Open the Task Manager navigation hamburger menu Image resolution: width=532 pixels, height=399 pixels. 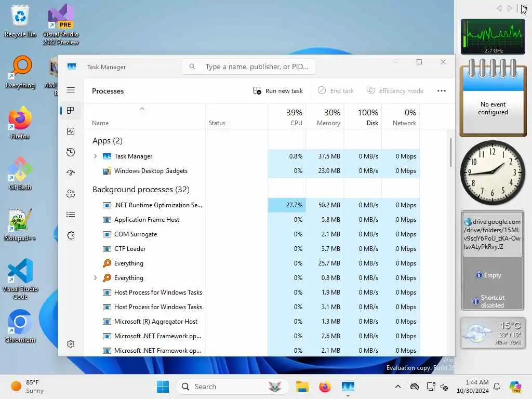pyautogui.click(x=71, y=90)
